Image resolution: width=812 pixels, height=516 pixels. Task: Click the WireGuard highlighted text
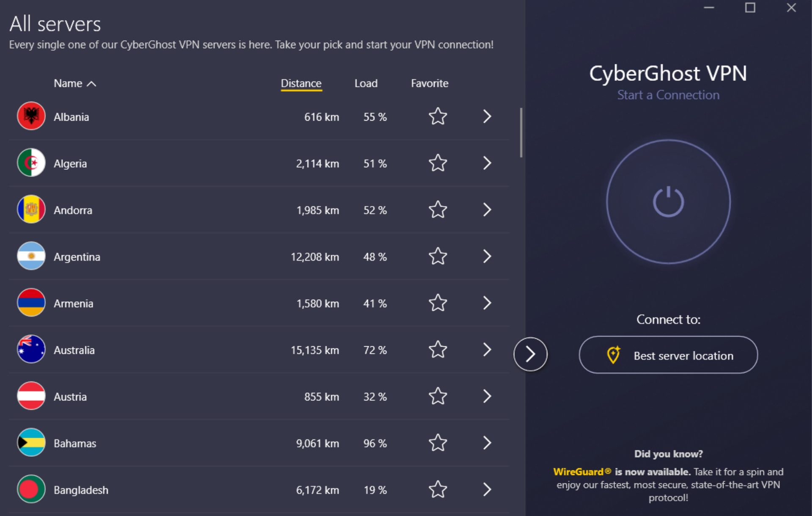581,472
